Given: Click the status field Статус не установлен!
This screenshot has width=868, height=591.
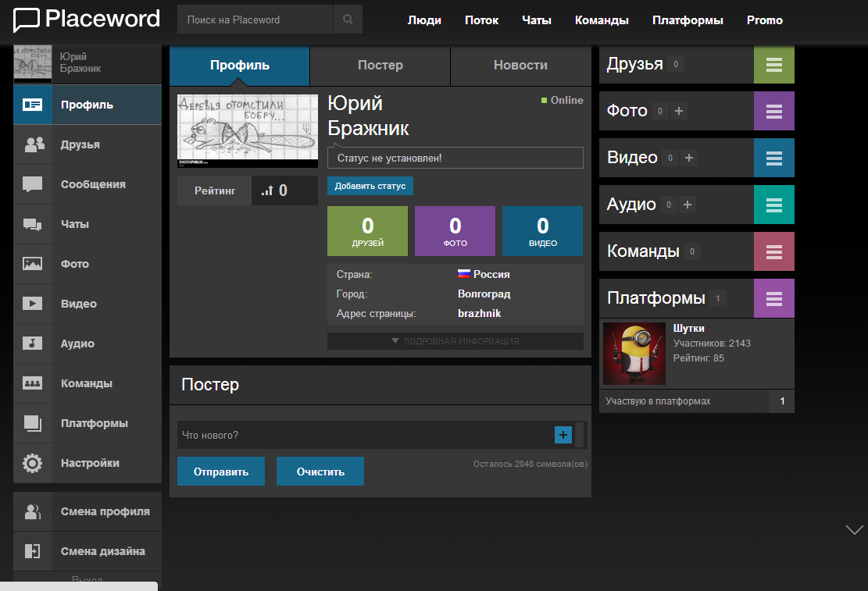Looking at the screenshot, I should pyautogui.click(x=455, y=158).
